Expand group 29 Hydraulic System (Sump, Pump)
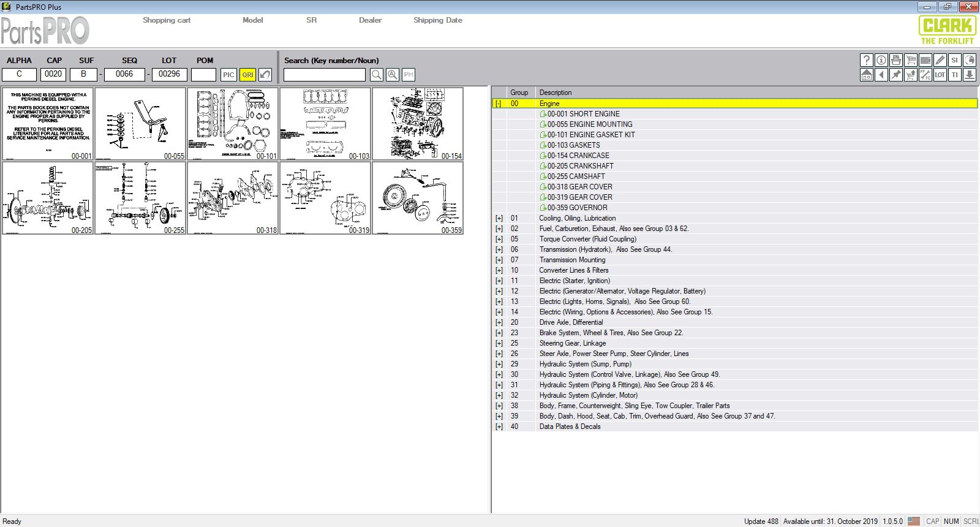 pos(499,365)
